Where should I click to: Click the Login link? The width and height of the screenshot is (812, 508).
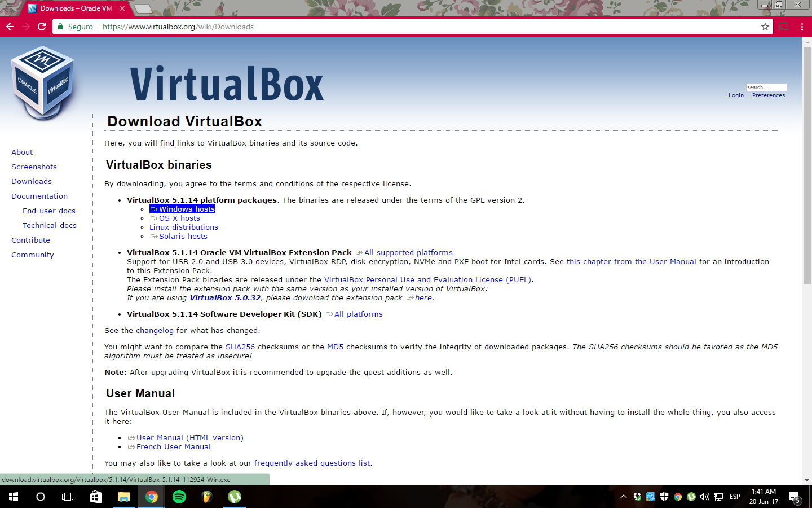point(736,95)
